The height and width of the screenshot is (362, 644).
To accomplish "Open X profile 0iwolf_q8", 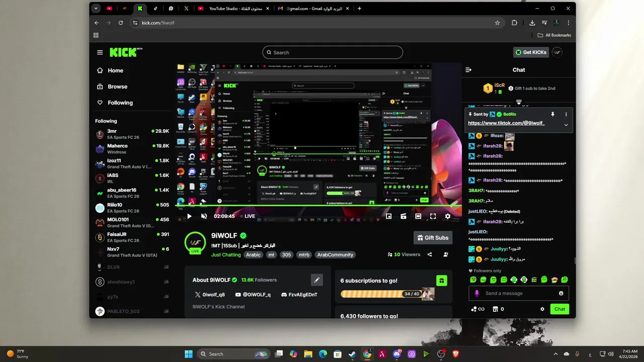I will point(210,295).
